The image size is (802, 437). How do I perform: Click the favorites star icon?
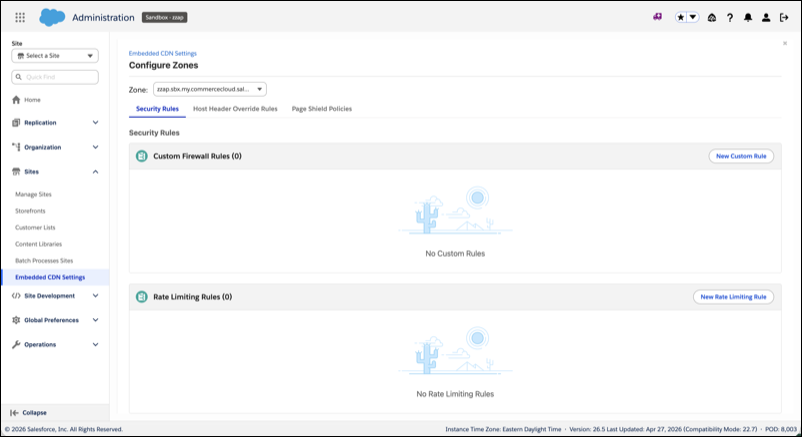(681, 17)
